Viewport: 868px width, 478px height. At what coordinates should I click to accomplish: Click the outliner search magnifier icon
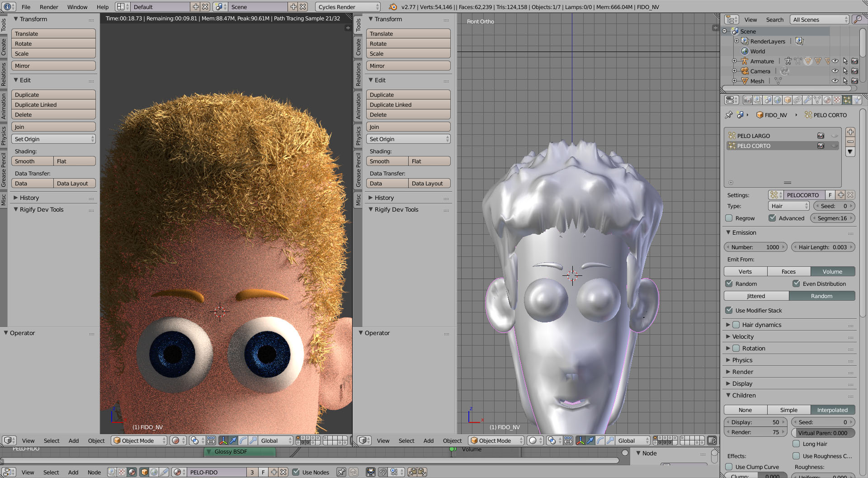857,19
